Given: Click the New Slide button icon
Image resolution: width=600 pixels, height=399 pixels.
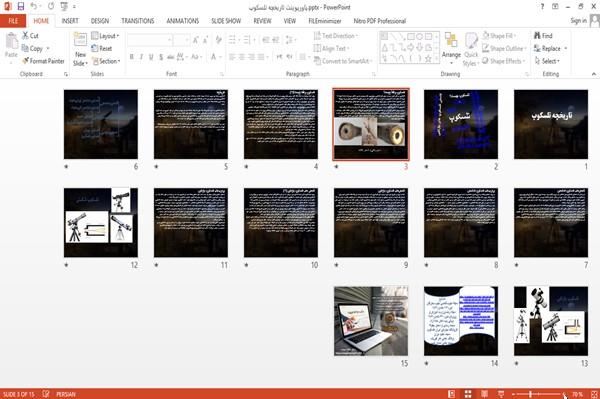Looking at the screenshot, I should coord(80,41).
